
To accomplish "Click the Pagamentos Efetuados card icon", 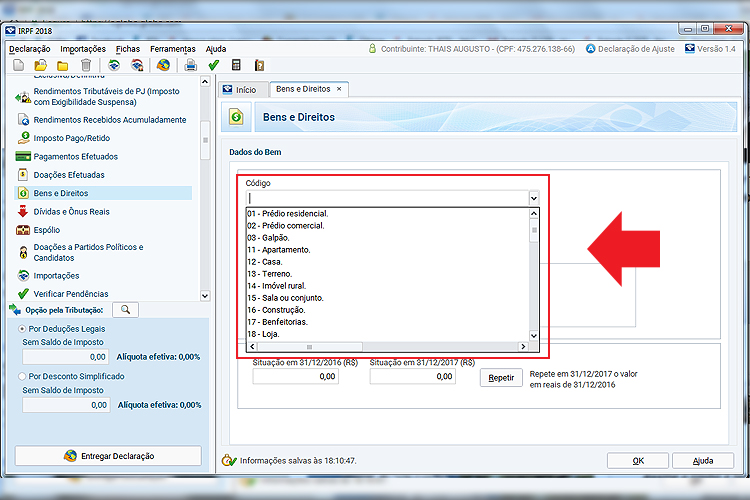I will pyautogui.click(x=23, y=156).
